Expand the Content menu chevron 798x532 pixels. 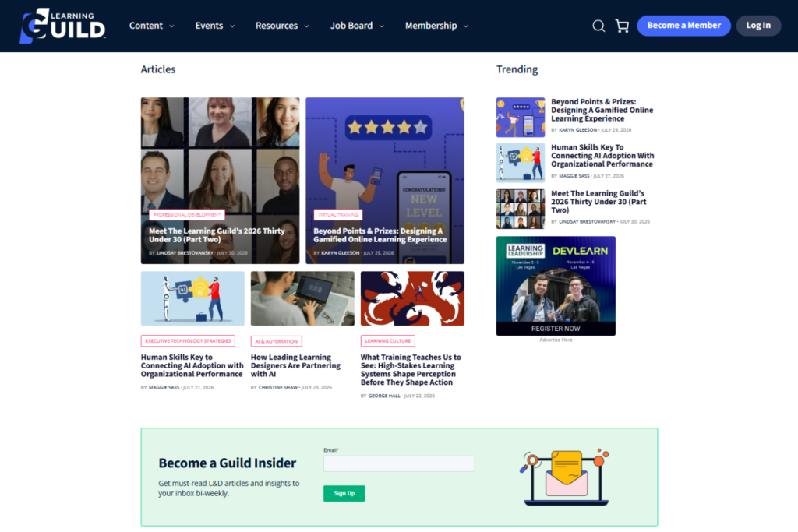coord(171,26)
